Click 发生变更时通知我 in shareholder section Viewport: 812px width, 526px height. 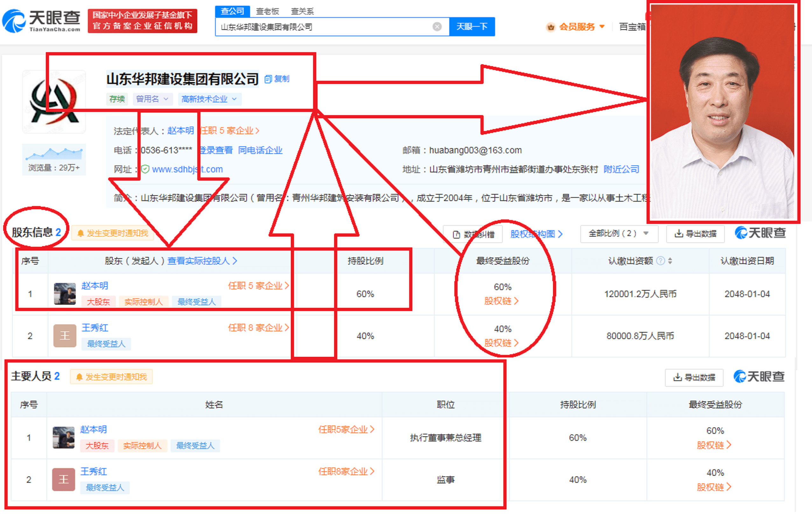pyautogui.click(x=113, y=233)
